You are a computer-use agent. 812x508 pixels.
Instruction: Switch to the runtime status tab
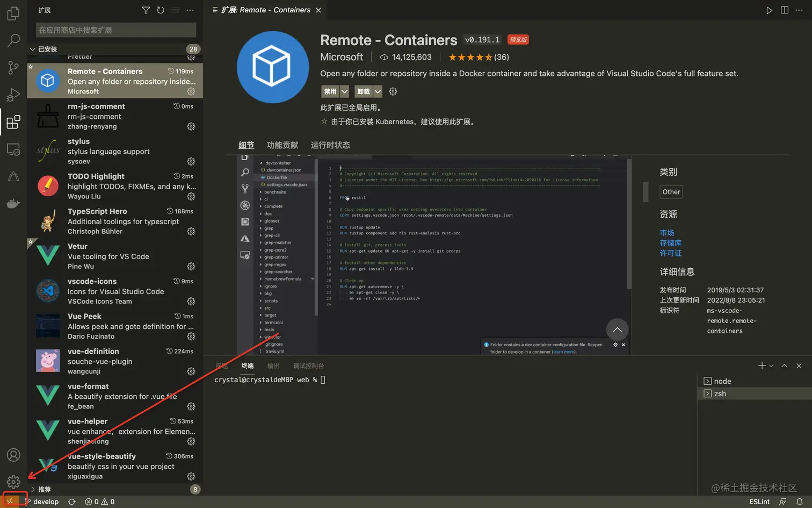[x=330, y=145]
